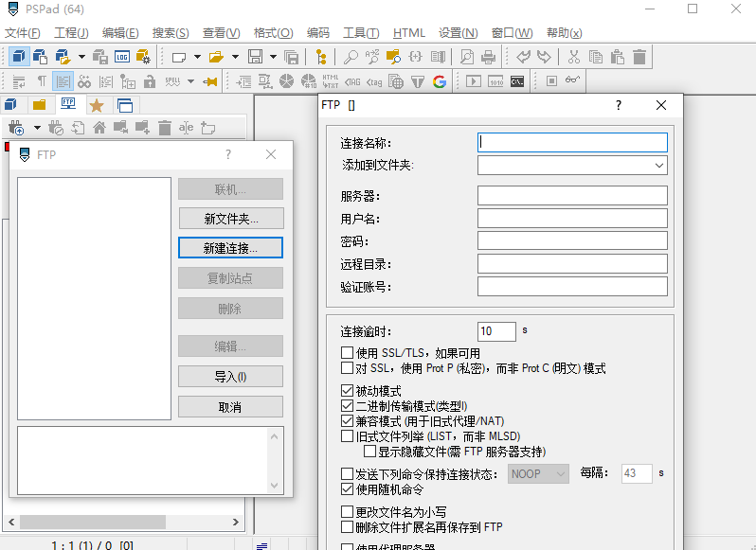The height and width of the screenshot is (550, 756).
Task: Click the Print printer icon
Action: click(489, 57)
